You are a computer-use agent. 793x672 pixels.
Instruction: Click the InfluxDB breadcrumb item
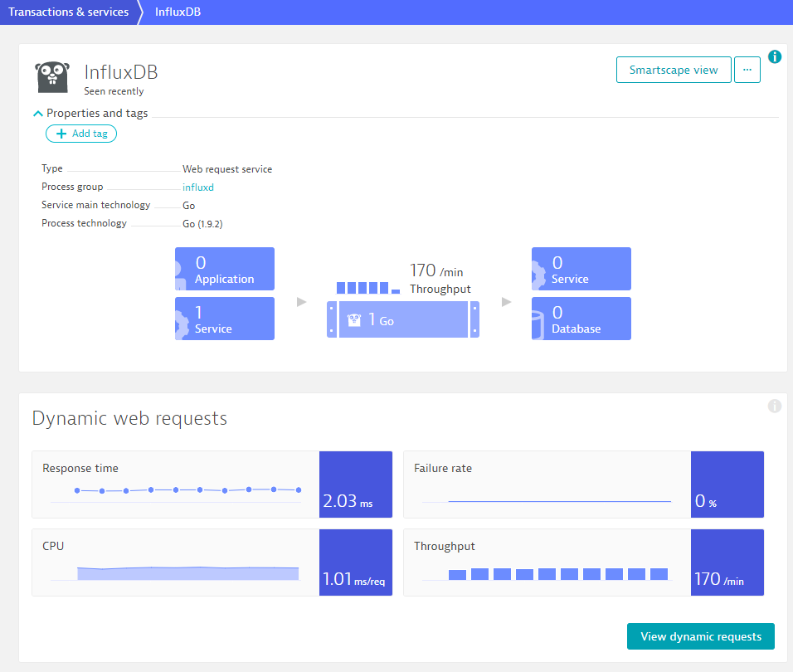tap(178, 12)
